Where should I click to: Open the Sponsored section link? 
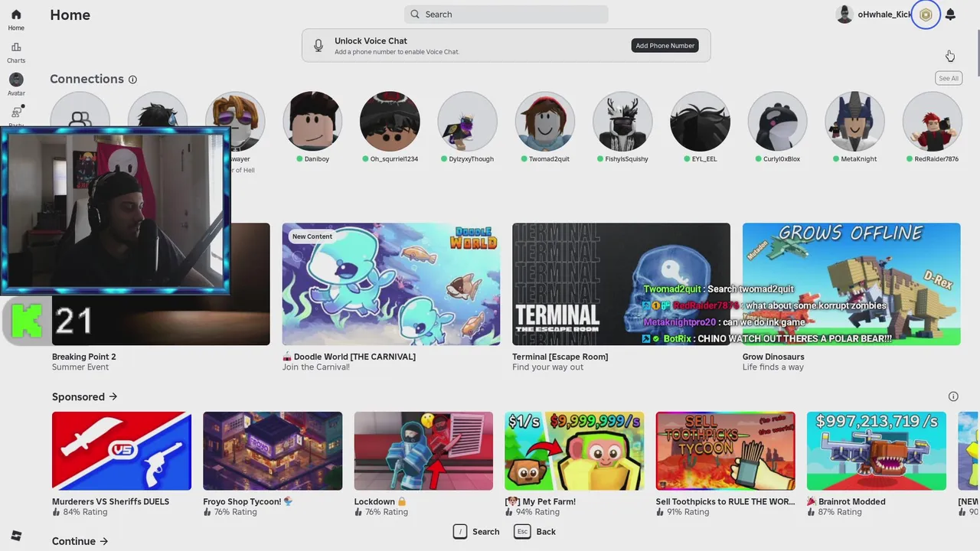click(x=85, y=396)
